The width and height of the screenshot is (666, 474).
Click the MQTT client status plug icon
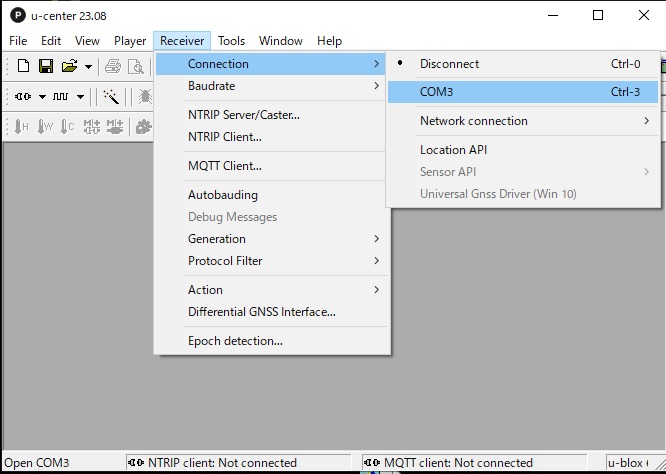coord(372,463)
